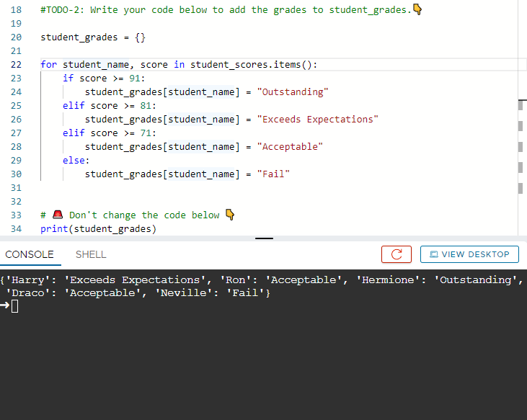527x420 pixels.
Task: Click the red reload console button
Action: tap(397, 254)
